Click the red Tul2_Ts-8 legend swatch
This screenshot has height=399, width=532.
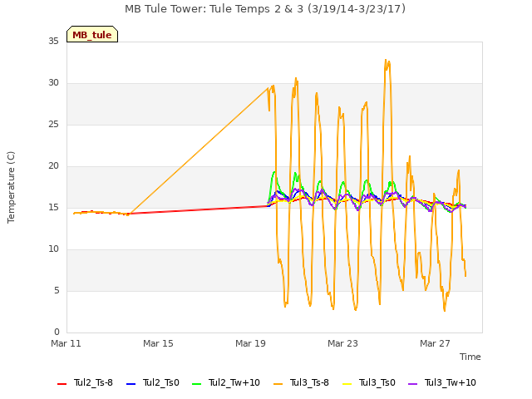point(62,384)
